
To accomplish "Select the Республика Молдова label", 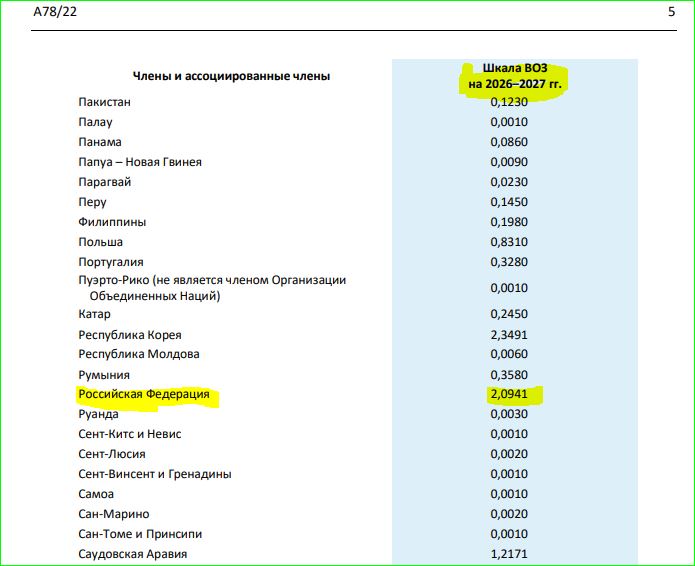I will click(139, 354).
